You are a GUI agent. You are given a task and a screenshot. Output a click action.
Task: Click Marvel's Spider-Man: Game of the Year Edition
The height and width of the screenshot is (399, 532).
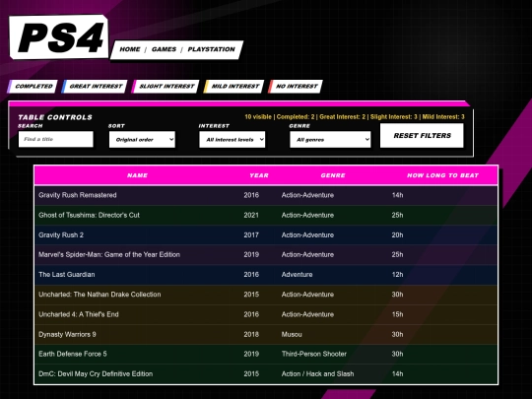tap(109, 254)
